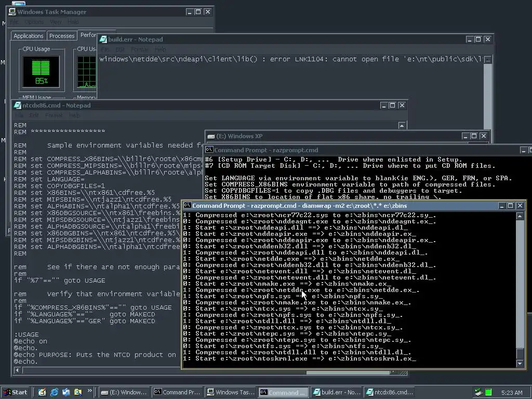Open the File menu in build.err Notepad
The height and width of the screenshot is (399, 532).
point(105,49)
